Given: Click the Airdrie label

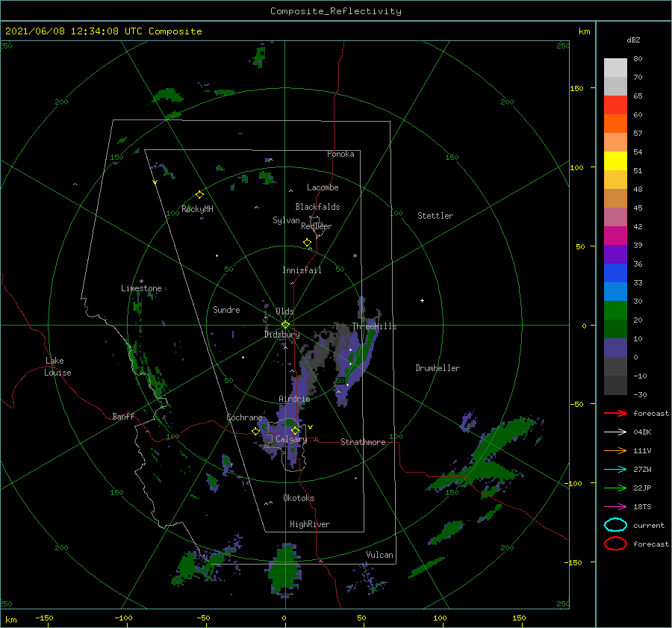Looking at the screenshot, I should pyautogui.click(x=294, y=399).
